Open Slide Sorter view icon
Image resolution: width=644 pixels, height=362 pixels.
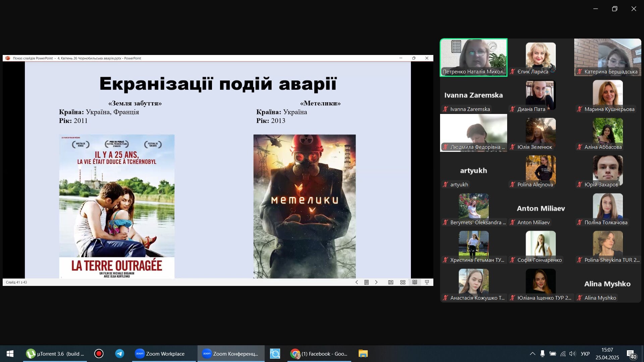click(403, 282)
